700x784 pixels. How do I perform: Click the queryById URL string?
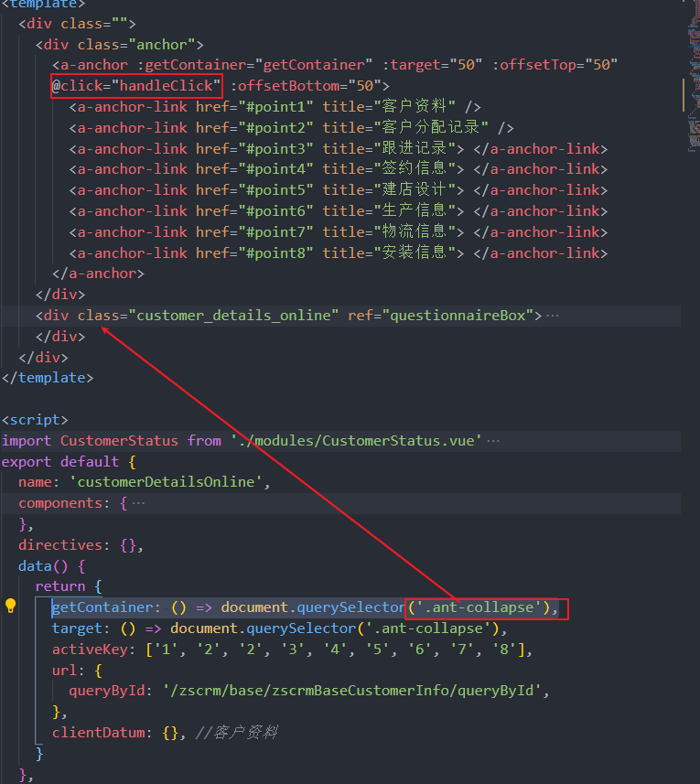click(x=352, y=692)
